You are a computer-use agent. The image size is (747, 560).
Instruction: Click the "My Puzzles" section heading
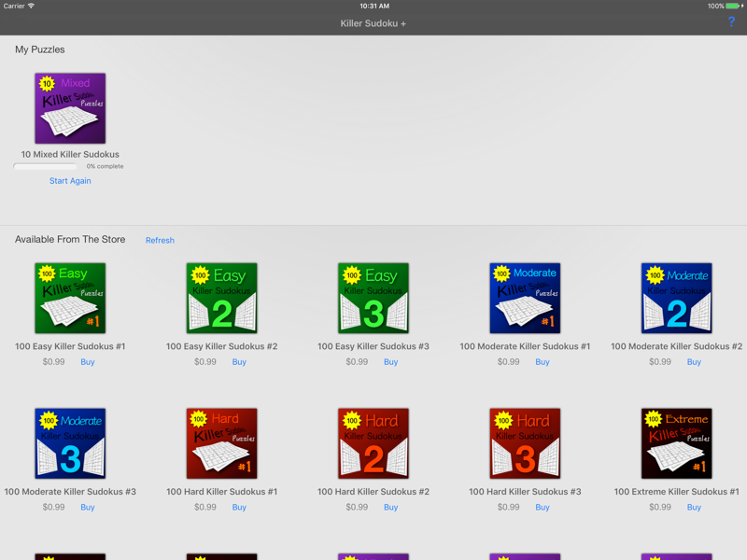click(x=40, y=49)
